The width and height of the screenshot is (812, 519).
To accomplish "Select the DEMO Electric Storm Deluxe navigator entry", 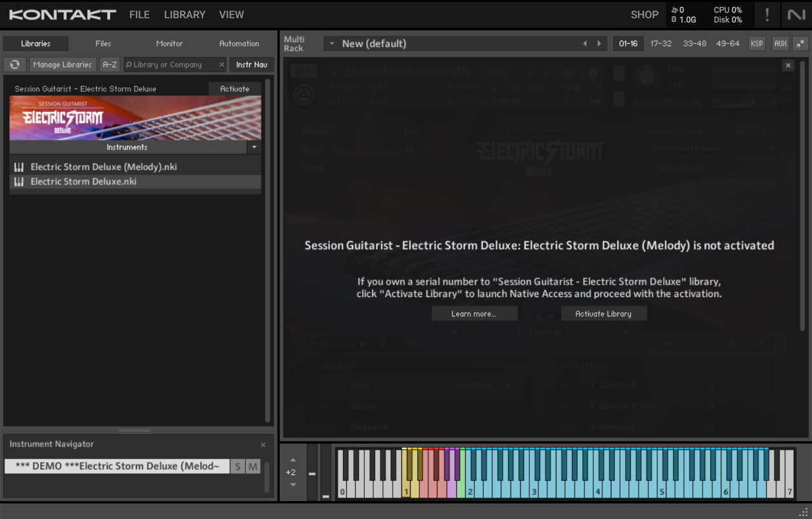I will click(117, 467).
